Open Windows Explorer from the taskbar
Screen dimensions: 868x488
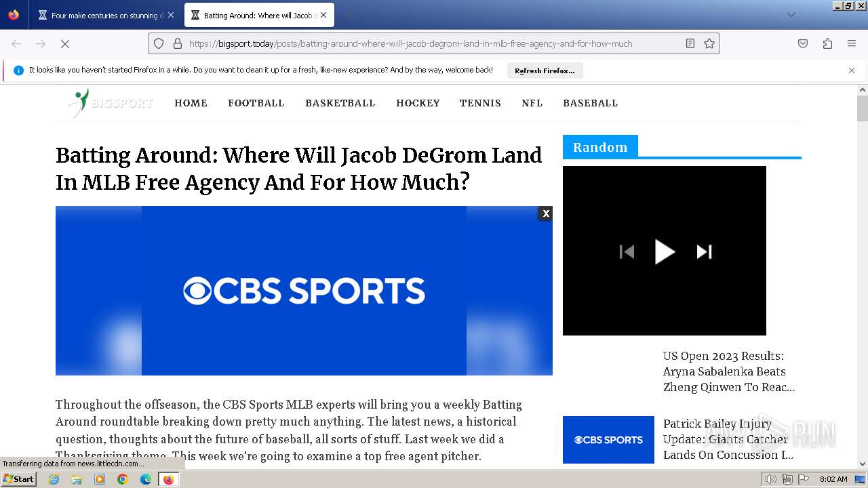77,479
